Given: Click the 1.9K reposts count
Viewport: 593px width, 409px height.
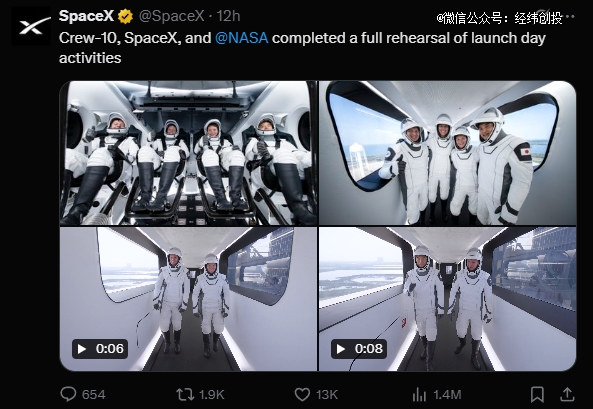Looking at the screenshot, I should pos(212,395).
